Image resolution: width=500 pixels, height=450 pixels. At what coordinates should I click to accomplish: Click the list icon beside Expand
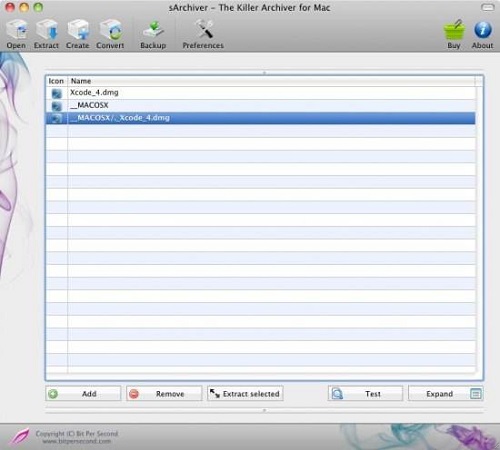[476, 394]
